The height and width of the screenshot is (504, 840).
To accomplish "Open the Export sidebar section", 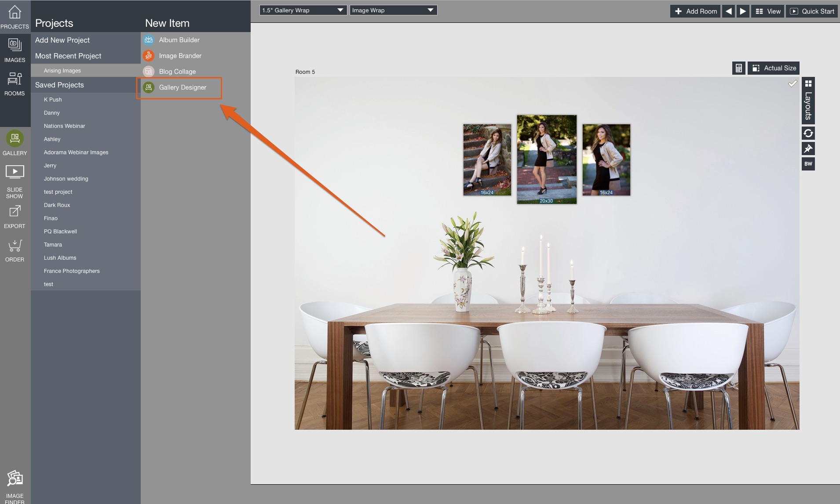I will click(15, 217).
